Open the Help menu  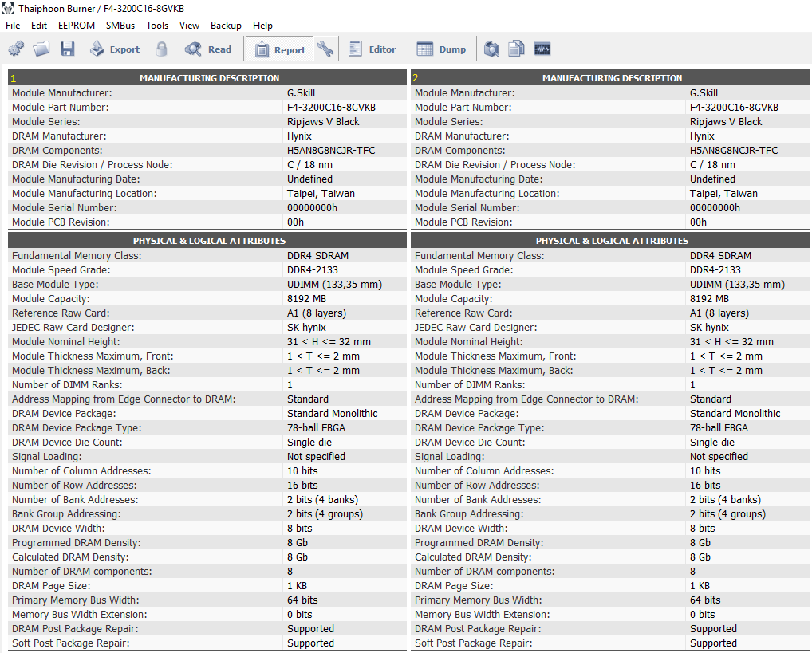[262, 26]
